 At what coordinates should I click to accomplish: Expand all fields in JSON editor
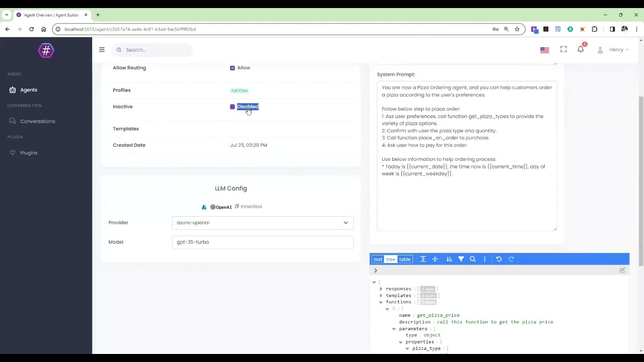tap(423, 259)
